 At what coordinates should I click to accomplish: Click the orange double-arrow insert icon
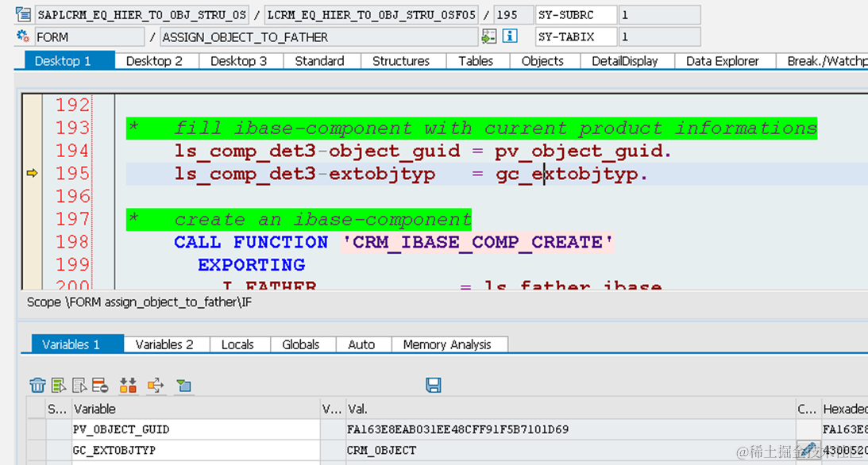tap(128, 385)
